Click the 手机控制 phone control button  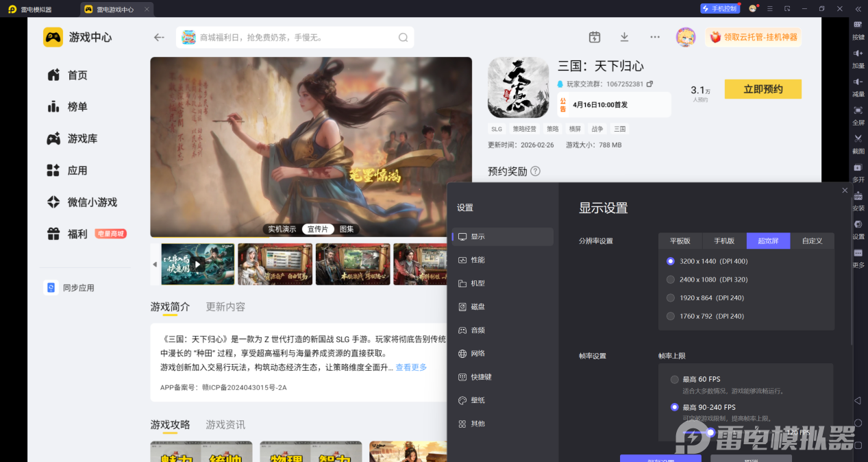(720, 8)
